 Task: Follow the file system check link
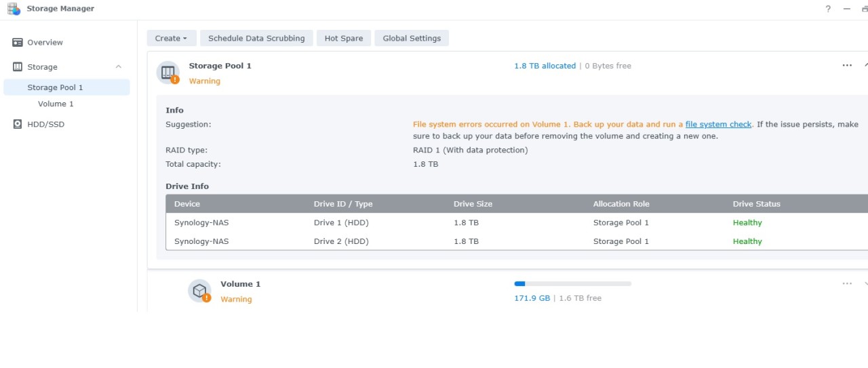click(x=718, y=125)
